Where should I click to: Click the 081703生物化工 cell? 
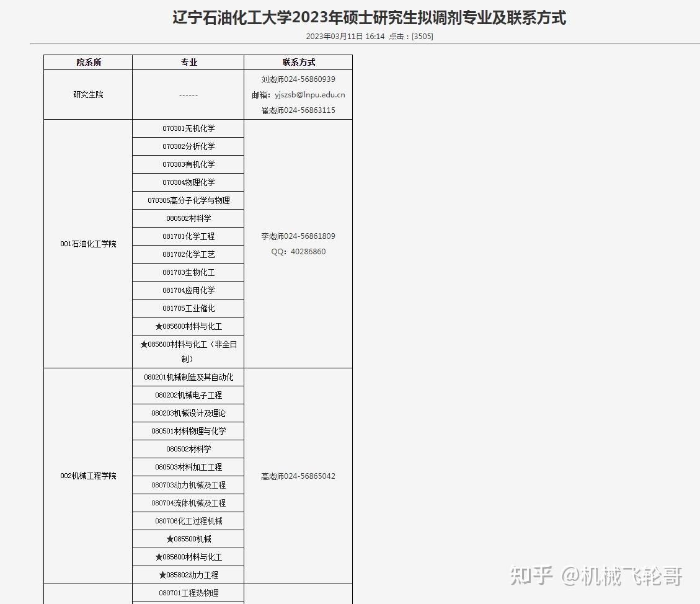point(188,272)
